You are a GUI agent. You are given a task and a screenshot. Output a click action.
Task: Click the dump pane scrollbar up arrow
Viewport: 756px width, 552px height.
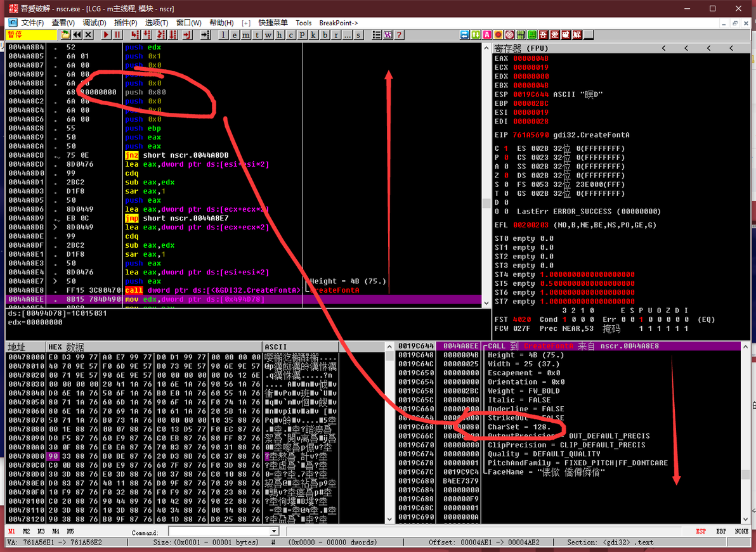pyautogui.click(x=389, y=346)
